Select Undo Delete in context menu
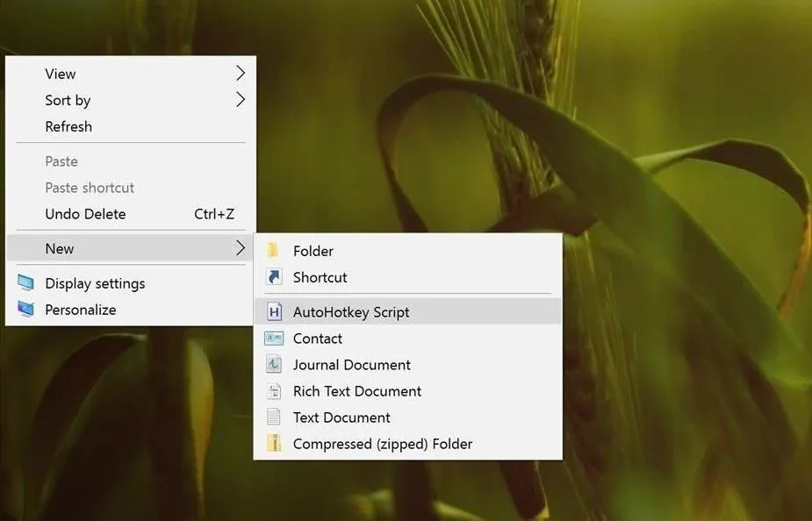This screenshot has height=521, width=812. click(x=131, y=214)
